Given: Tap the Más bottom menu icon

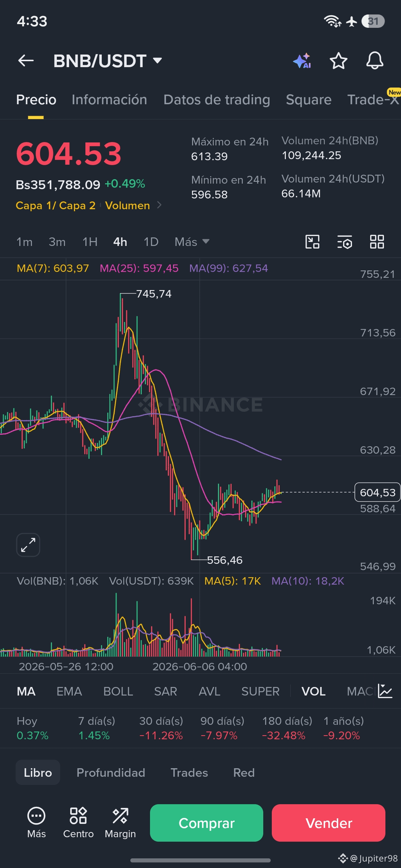Looking at the screenshot, I should coord(36,823).
